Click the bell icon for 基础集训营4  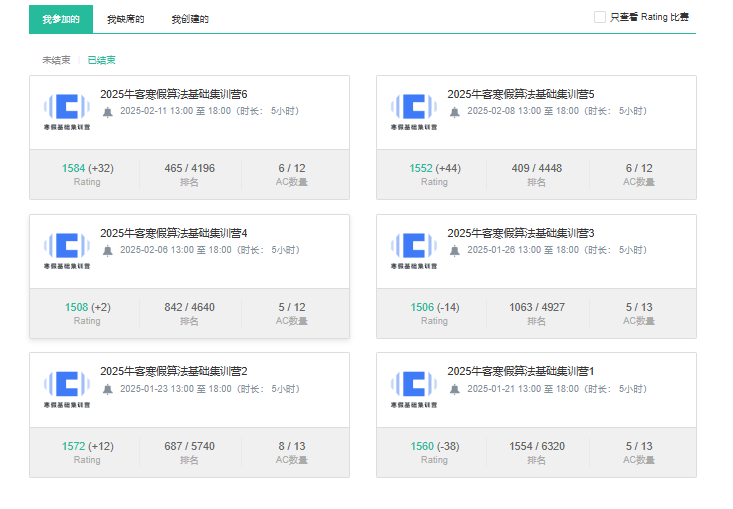pos(108,251)
